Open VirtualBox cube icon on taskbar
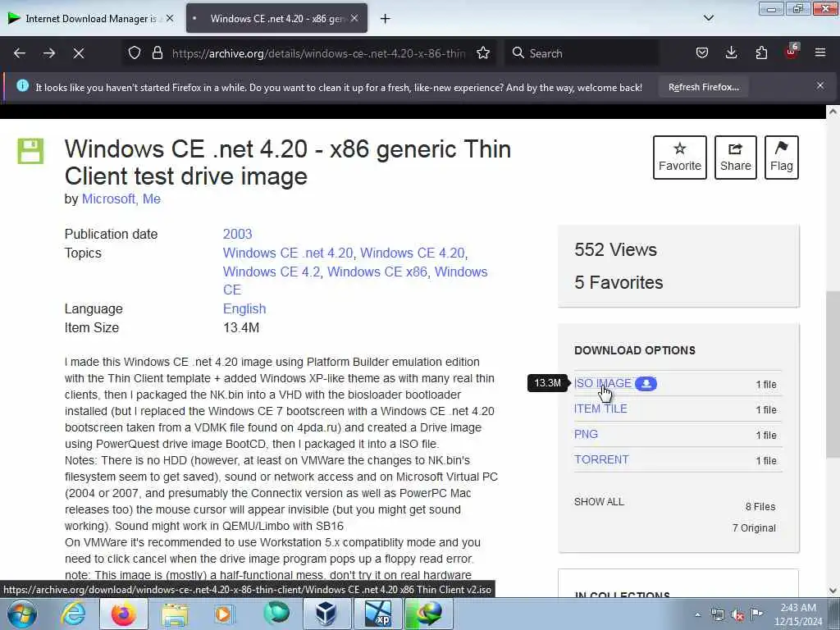 click(326, 614)
